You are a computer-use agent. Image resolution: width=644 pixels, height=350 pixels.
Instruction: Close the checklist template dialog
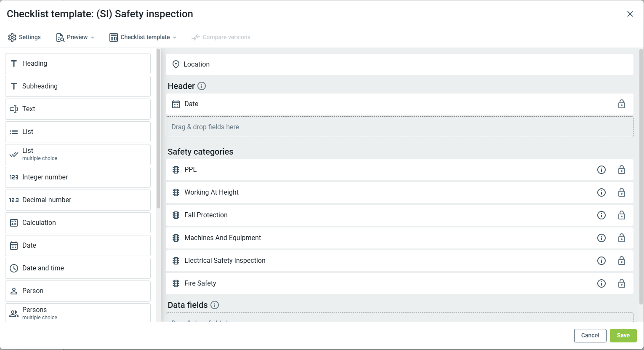pos(630,14)
